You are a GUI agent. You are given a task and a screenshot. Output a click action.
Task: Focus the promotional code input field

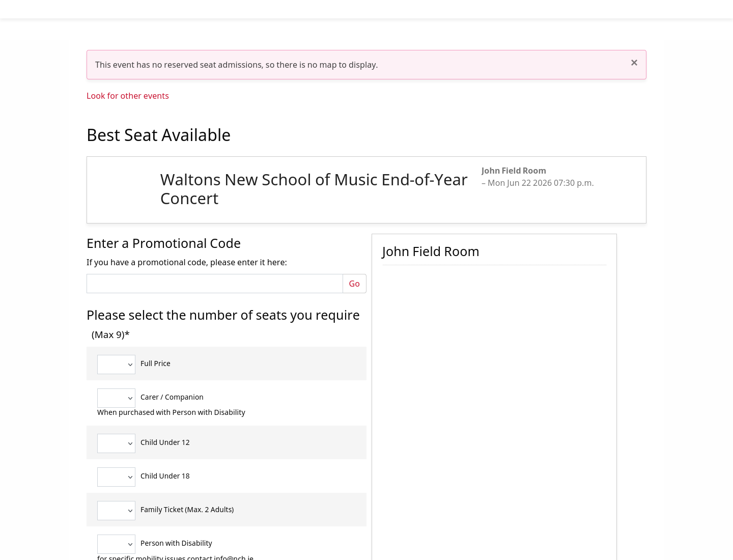tap(215, 284)
